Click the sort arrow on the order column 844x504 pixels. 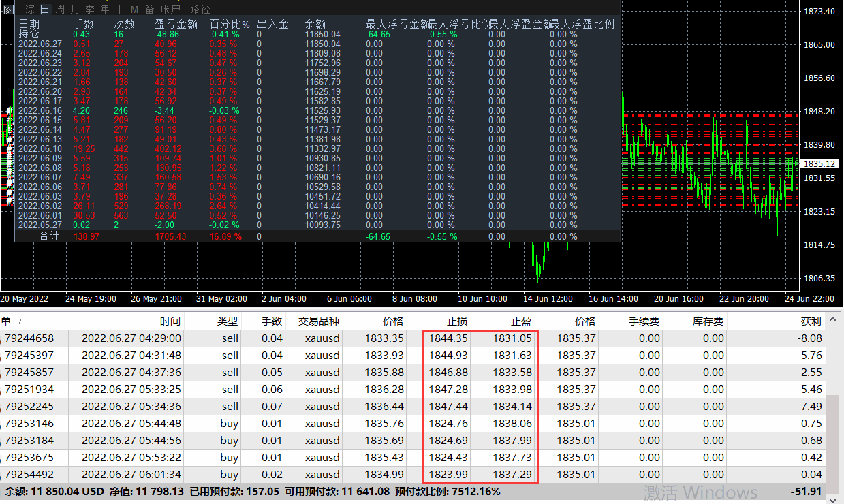[20, 321]
